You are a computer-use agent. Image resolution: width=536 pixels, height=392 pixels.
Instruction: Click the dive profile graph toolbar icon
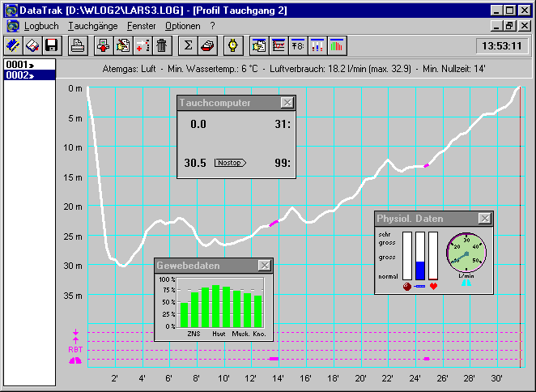point(279,45)
